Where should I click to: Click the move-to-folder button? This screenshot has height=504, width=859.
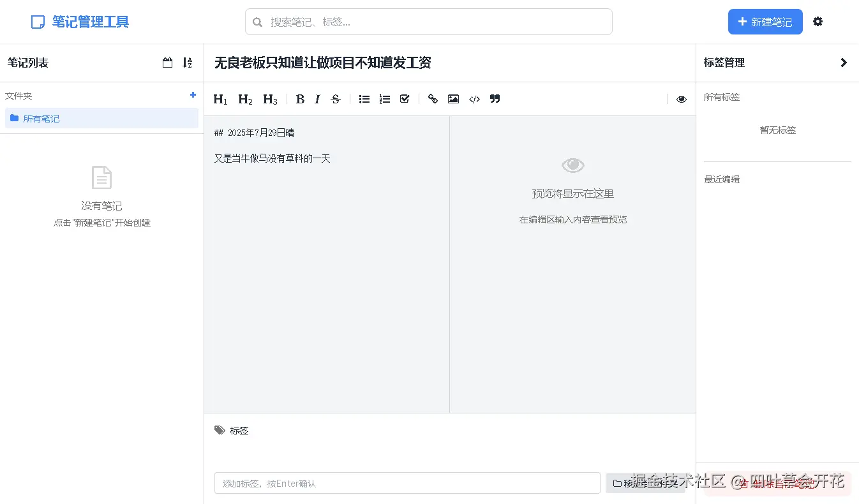tap(645, 483)
